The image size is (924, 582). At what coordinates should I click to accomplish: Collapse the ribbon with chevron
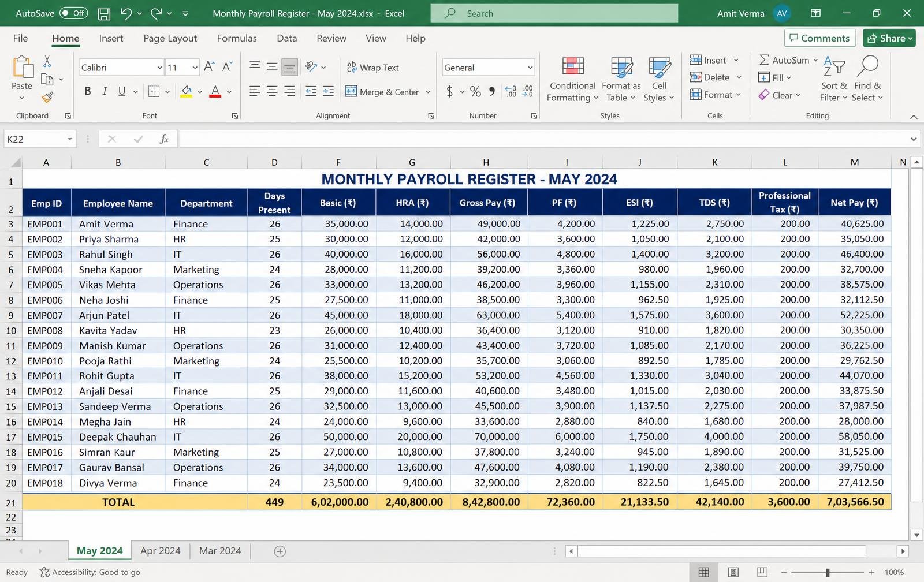click(x=914, y=117)
